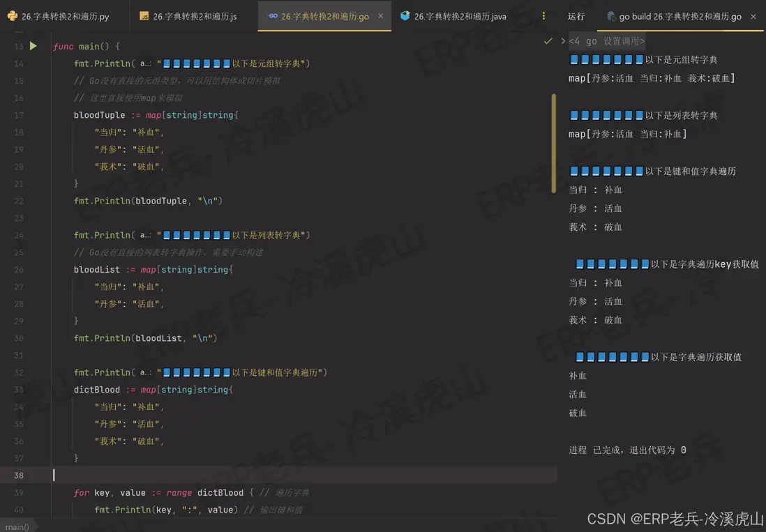Run main via the green gutter arrow

pos(33,46)
